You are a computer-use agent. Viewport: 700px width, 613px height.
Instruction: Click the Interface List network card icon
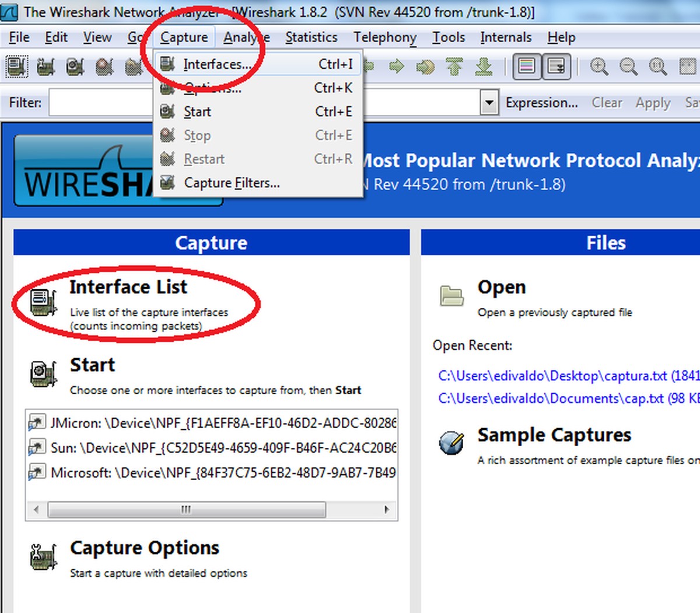[44, 303]
